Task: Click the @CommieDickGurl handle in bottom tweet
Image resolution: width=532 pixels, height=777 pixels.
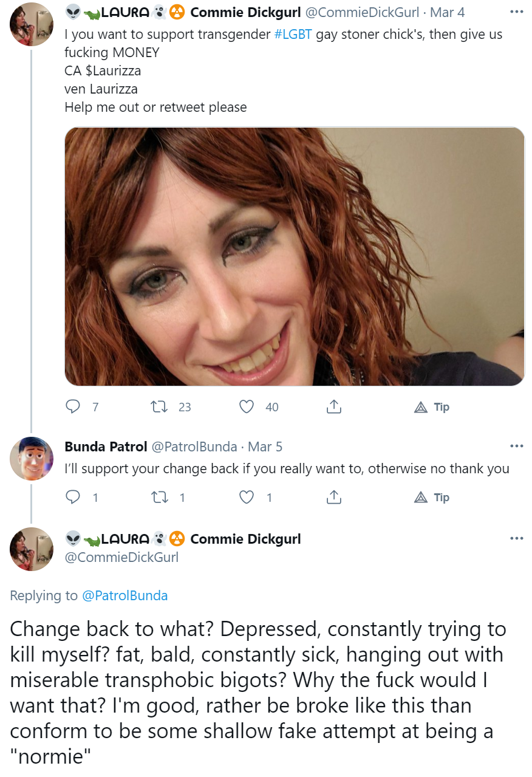Action: tap(121, 556)
